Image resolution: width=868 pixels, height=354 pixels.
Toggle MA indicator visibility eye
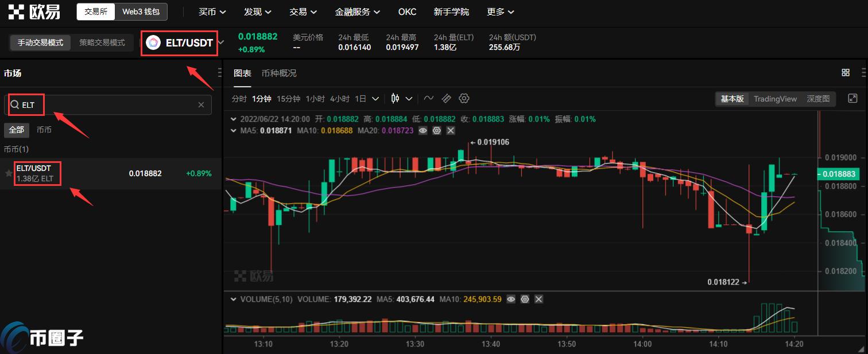[x=423, y=131]
